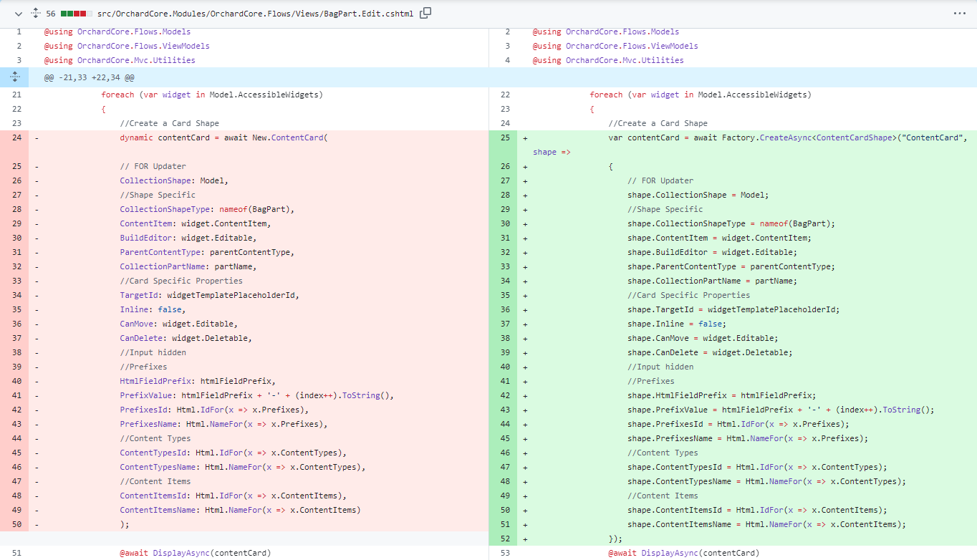Image resolution: width=977 pixels, height=560 pixels.
Task: Open the src/OrchardCore.Modules BagPart.Edit.cshtml path link
Action: 256,14
